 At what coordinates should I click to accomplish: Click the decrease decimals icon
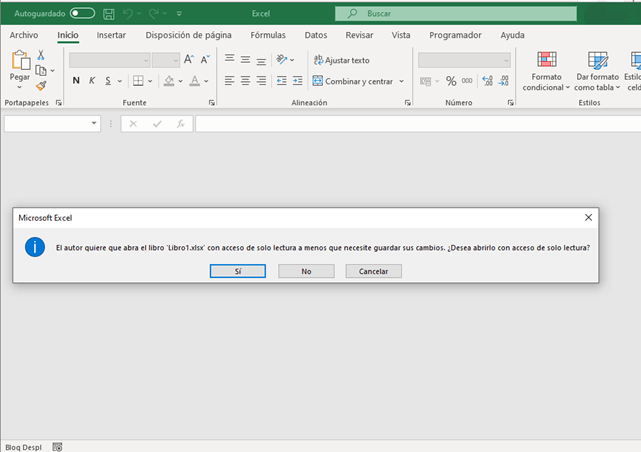point(504,81)
